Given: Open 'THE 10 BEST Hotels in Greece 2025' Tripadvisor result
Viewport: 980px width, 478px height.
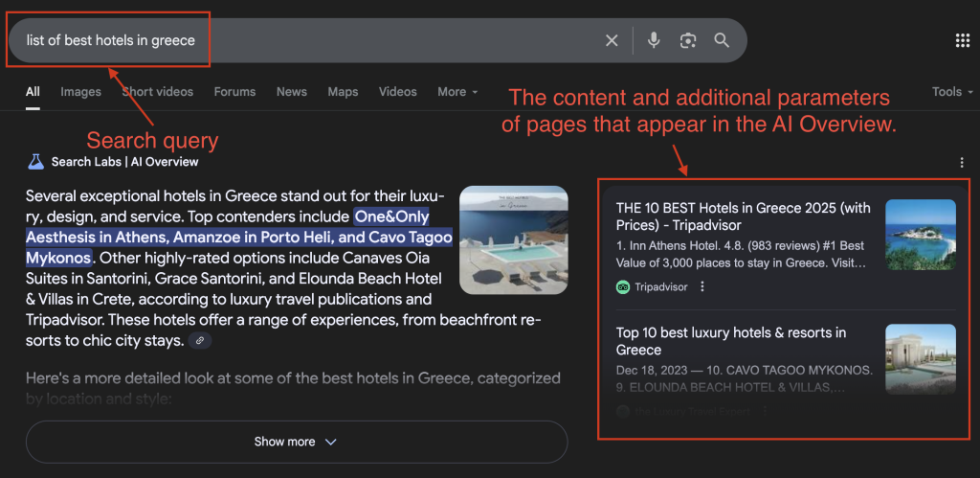Looking at the screenshot, I should pyautogui.click(x=743, y=216).
